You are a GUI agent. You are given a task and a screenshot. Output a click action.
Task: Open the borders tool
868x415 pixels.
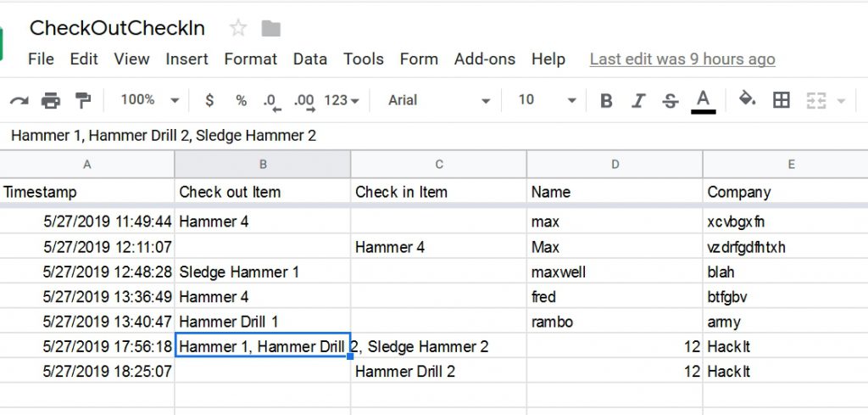click(x=782, y=100)
